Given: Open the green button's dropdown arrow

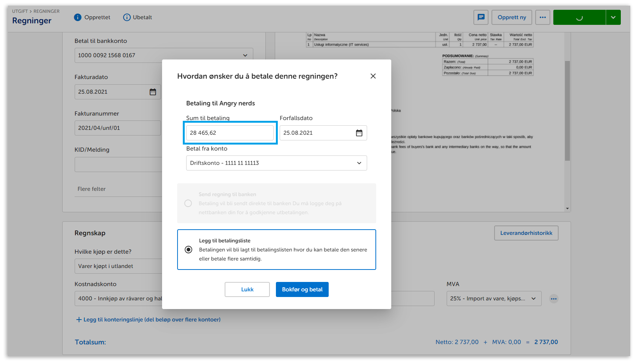Looking at the screenshot, I should point(613,17).
